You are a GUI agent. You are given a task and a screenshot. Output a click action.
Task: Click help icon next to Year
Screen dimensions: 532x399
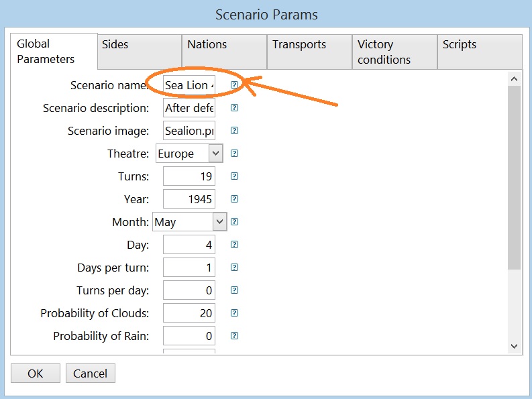point(234,198)
